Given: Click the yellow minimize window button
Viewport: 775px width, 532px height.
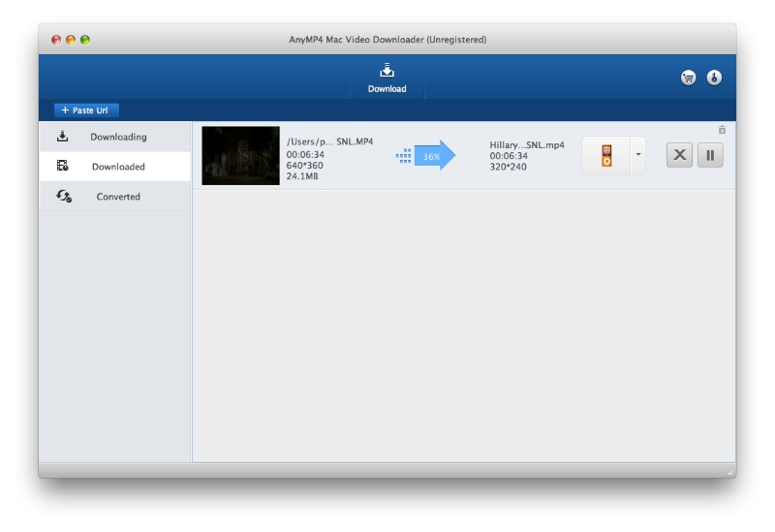Looking at the screenshot, I should coord(71,40).
